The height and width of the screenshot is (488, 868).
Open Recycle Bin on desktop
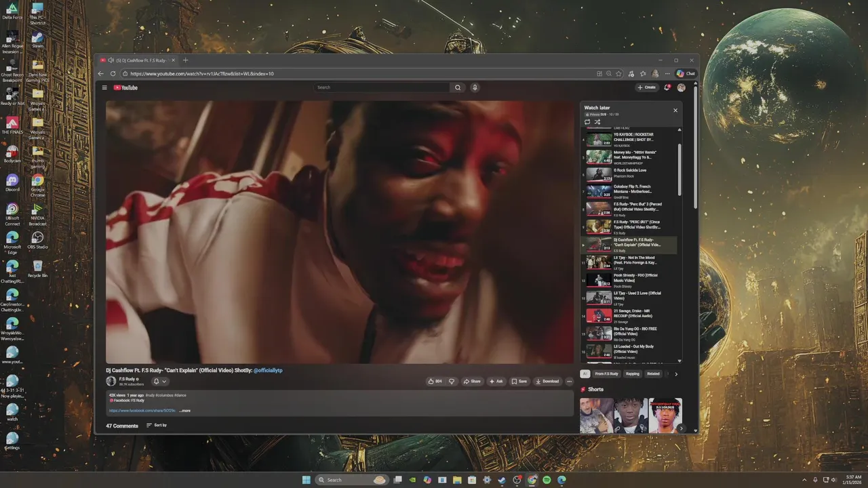coord(37,268)
